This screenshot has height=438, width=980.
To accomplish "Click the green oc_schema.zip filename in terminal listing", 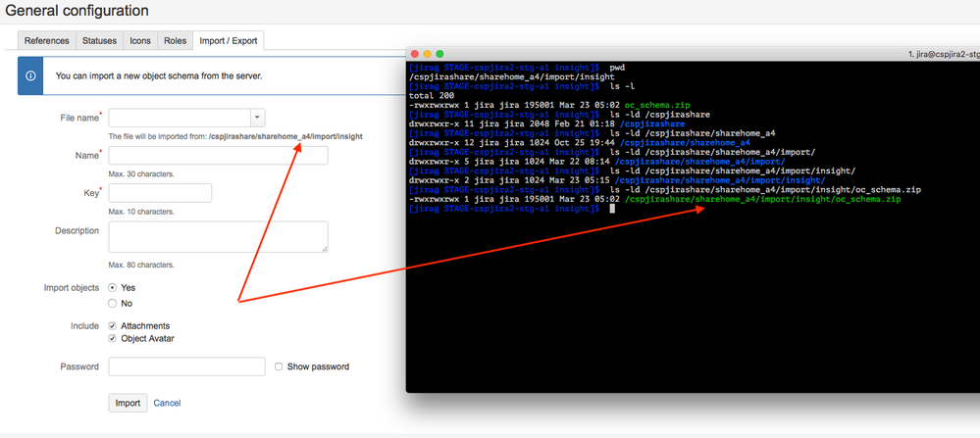I will 656,105.
